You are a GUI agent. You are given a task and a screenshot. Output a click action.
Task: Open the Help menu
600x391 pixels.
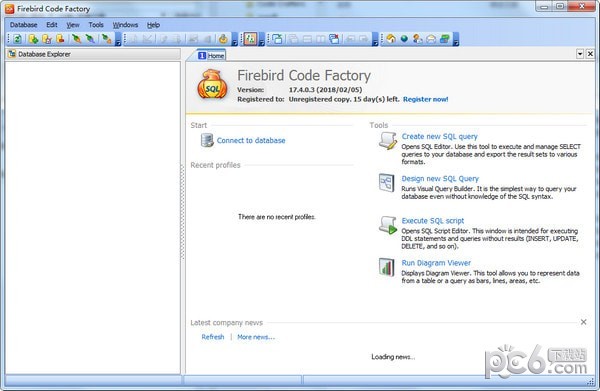153,25
